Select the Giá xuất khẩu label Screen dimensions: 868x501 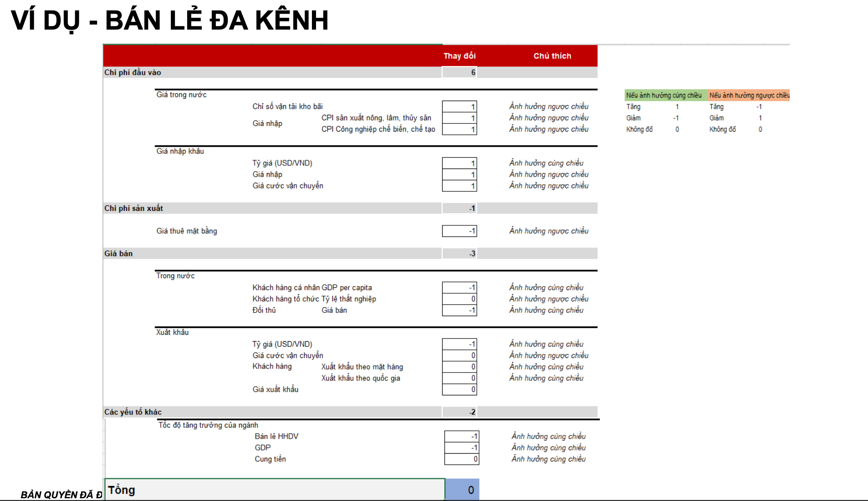276,389
